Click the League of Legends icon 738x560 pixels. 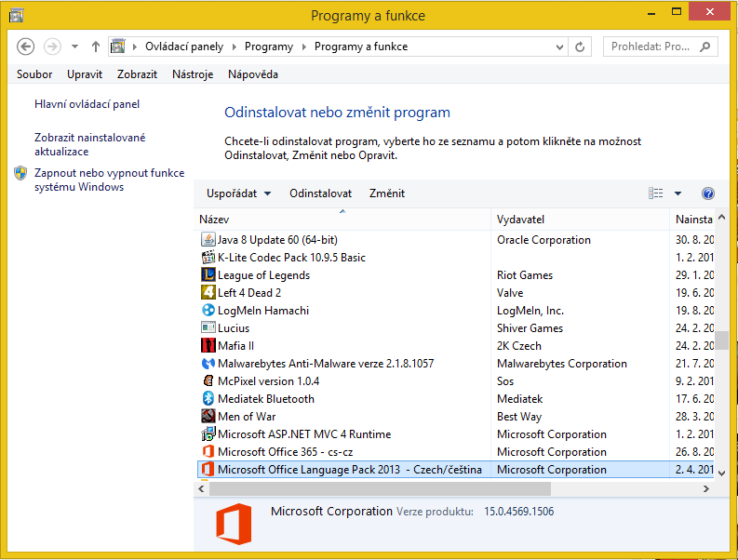tap(208, 274)
